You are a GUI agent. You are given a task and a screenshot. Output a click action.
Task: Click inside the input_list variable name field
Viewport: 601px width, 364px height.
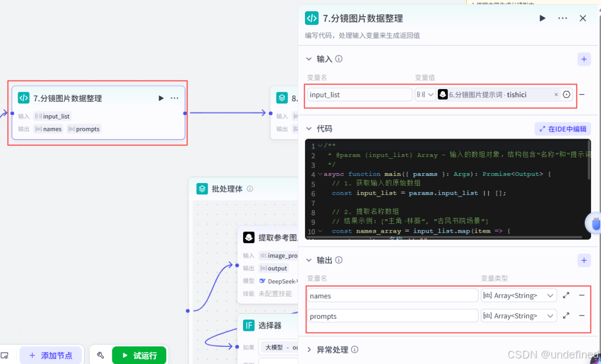pos(359,94)
